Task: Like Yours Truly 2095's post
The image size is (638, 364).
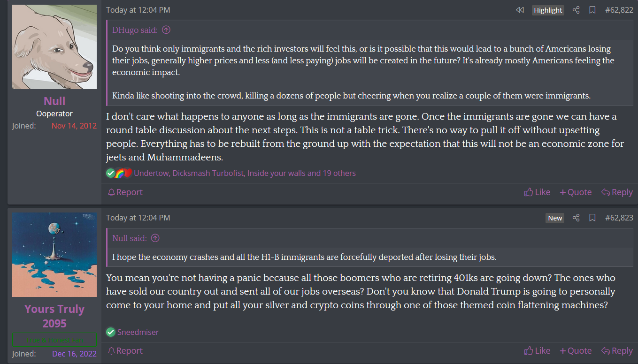Action: click(x=537, y=350)
